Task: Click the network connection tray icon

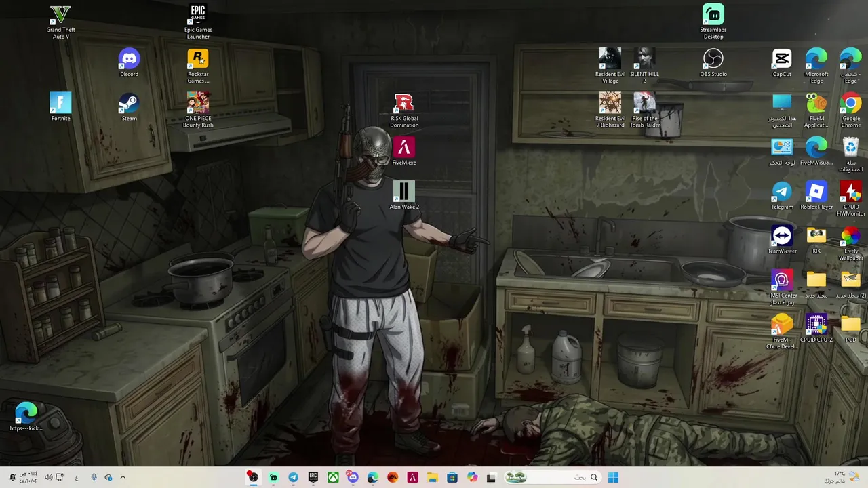Action: [x=60, y=477]
